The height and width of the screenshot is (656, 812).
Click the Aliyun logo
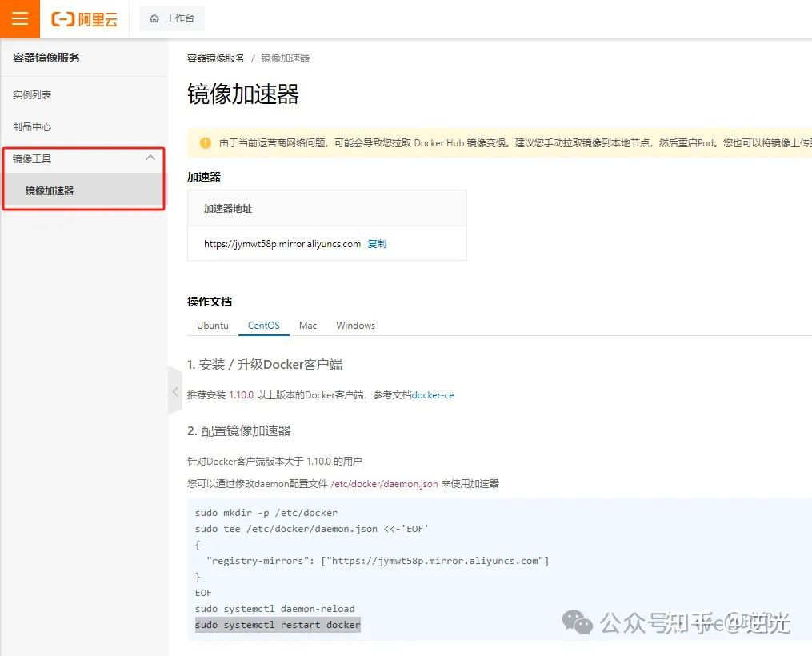(85, 19)
